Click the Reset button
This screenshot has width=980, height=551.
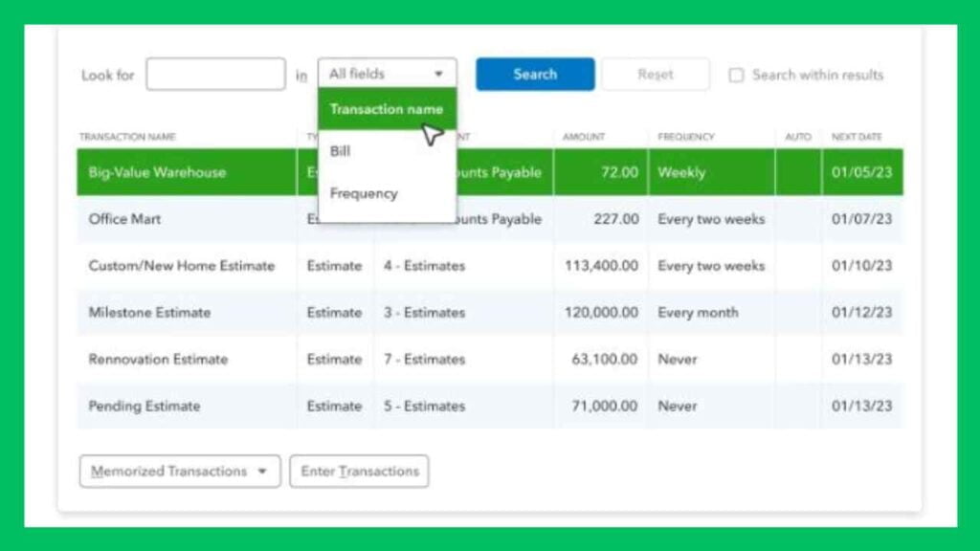click(656, 75)
